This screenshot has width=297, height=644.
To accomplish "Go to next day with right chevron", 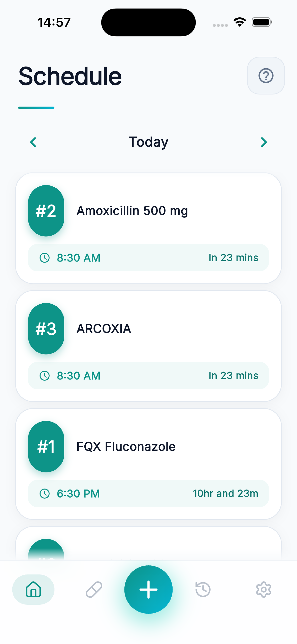I will pyautogui.click(x=264, y=142).
